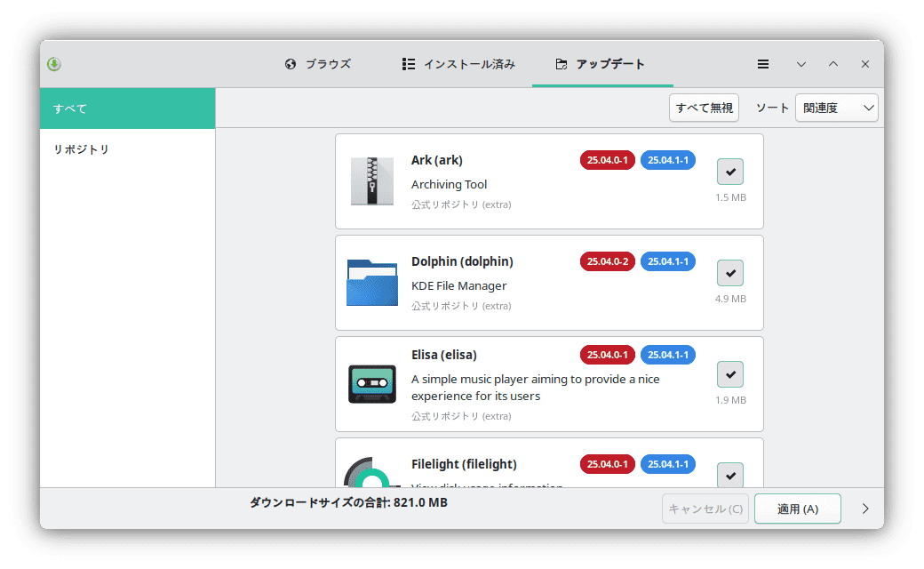Image resolution: width=924 pixels, height=569 pixels.
Task: Click Elisa's simple music player description
Action: pyautogui.click(x=535, y=388)
